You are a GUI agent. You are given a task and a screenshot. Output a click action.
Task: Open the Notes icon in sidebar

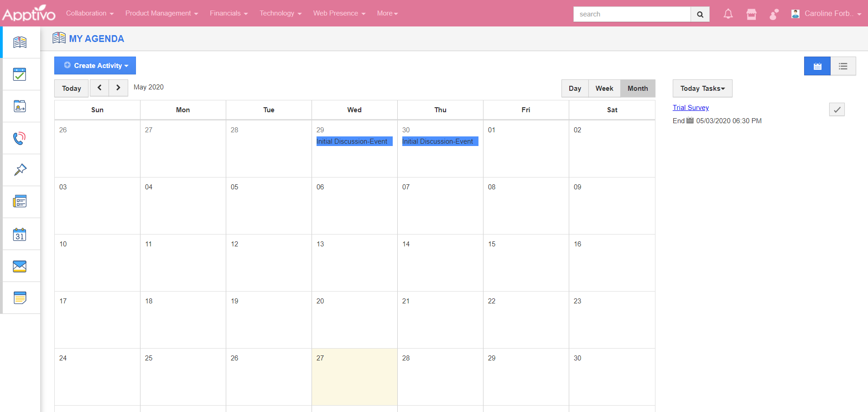(20, 298)
